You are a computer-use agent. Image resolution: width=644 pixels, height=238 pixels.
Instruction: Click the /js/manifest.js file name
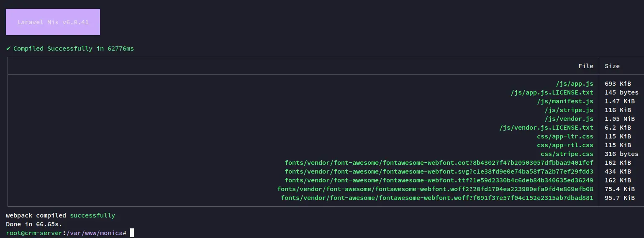coord(565,101)
